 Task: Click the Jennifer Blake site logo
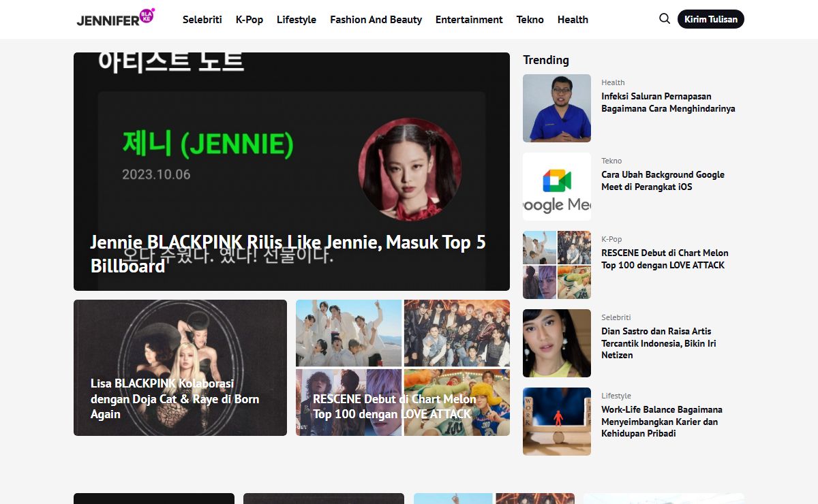116,18
